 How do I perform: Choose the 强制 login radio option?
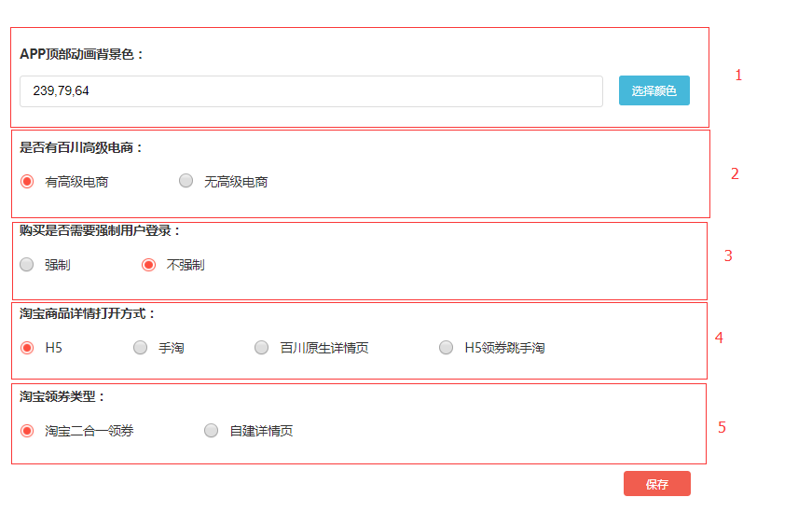tap(27, 265)
